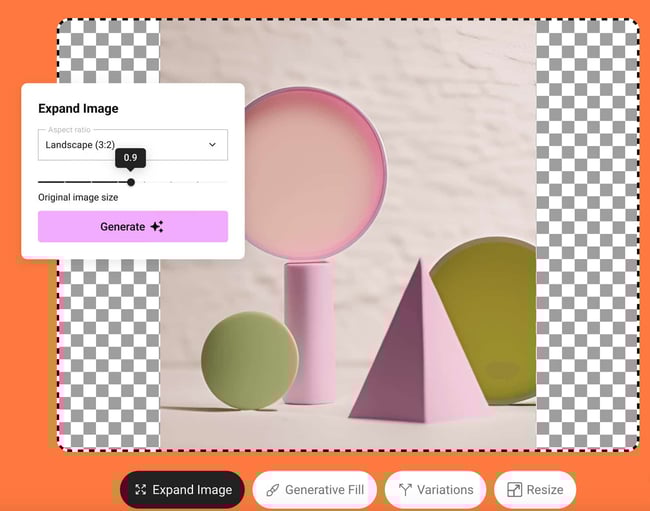Click the brush icon on Generative Fill
The image size is (650, 511).
(x=272, y=490)
